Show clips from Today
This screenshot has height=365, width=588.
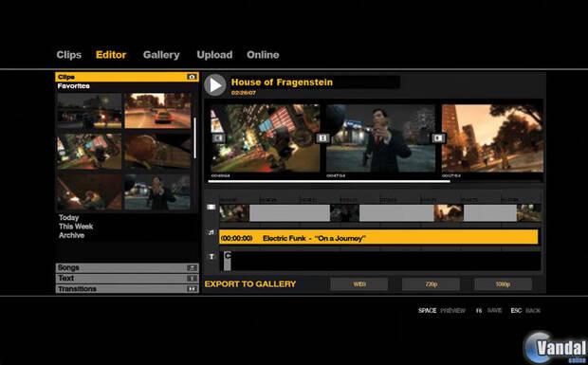tap(68, 217)
